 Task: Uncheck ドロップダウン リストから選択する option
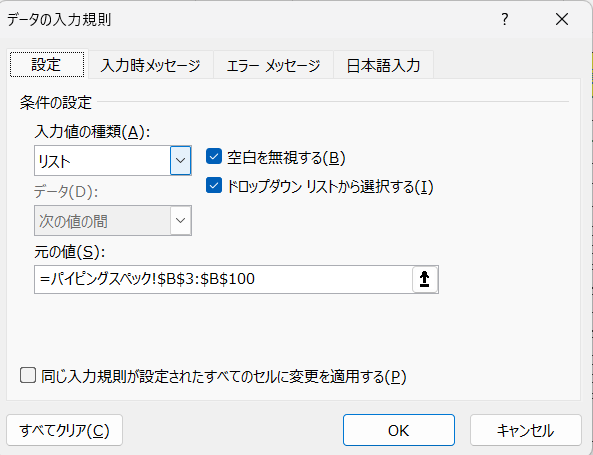click(x=214, y=185)
